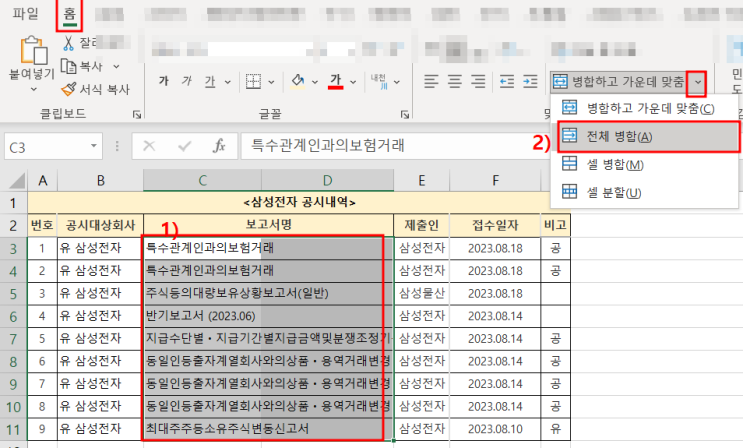Image resolution: width=743 pixels, height=448 pixels.
Task: Select column E header
Action: point(421,181)
